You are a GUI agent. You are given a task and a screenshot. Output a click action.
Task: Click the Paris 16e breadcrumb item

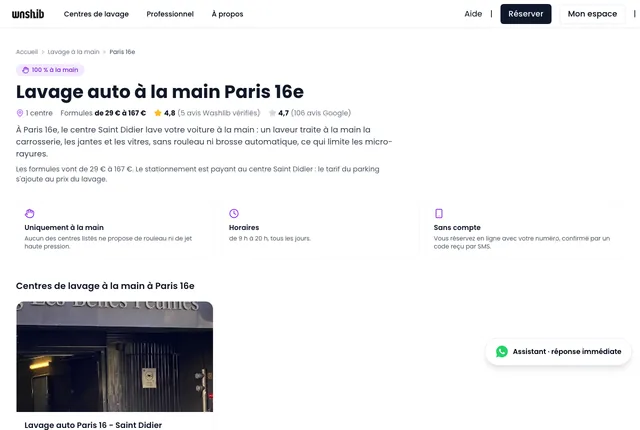coord(122,52)
